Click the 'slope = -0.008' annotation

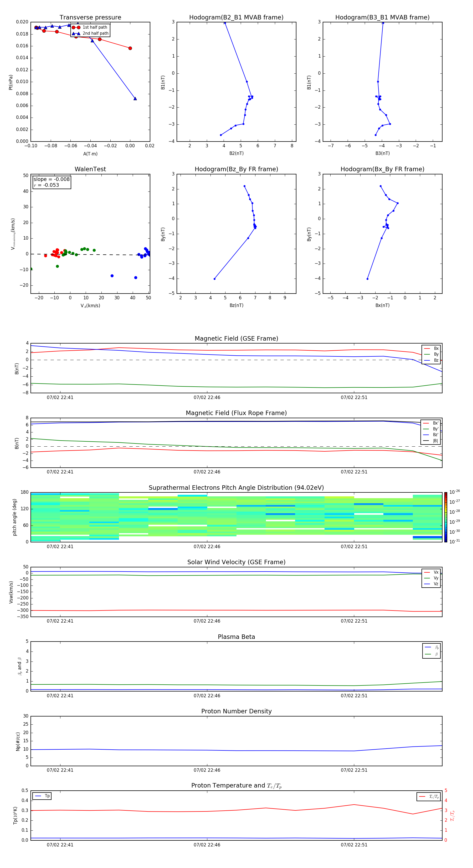[52, 179]
